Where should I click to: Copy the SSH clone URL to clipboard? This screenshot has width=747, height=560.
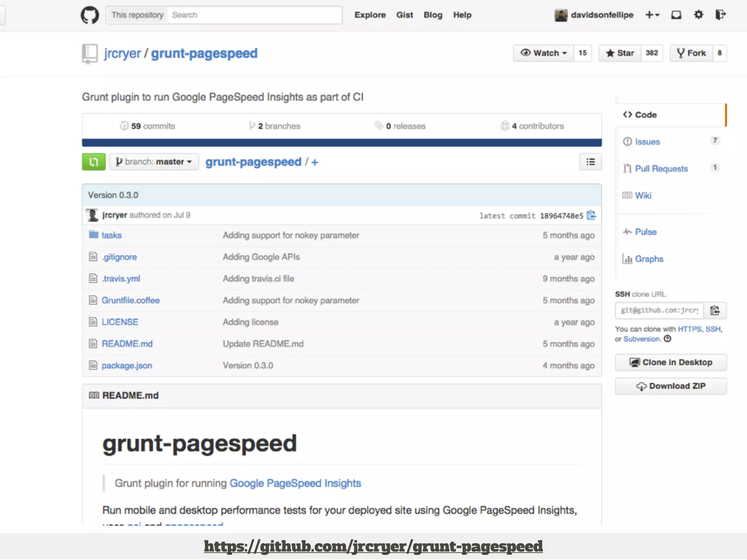pos(715,311)
